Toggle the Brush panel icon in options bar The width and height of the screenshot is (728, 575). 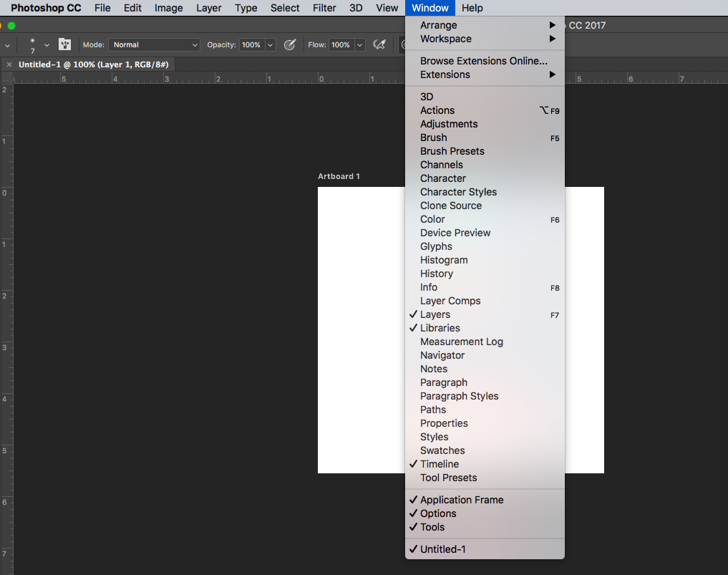tap(64, 44)
